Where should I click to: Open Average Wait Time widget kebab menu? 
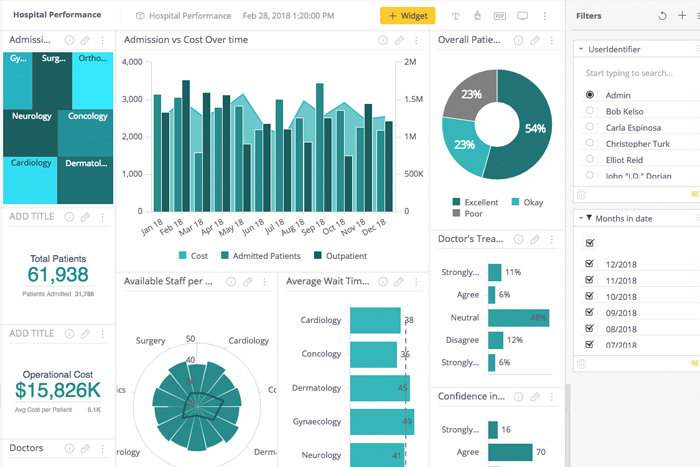pos(416,282)
